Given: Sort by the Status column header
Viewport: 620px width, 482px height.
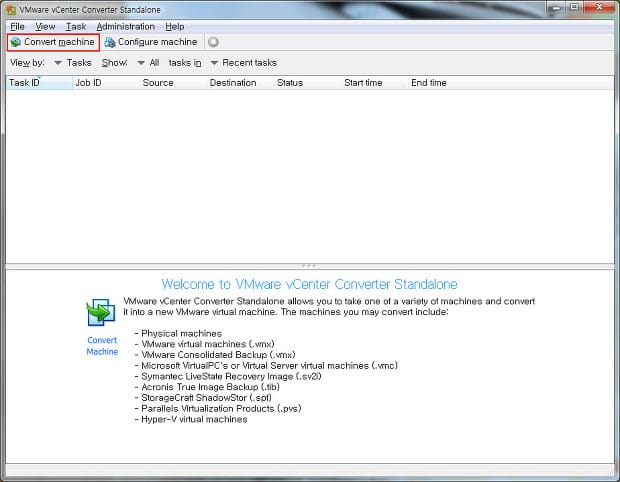Looking at the screenshot, I should (308, 83).
